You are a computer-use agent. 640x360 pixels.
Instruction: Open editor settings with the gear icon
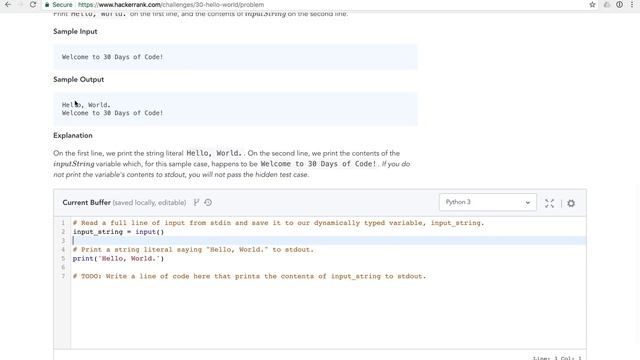click(x=571, y=203)
